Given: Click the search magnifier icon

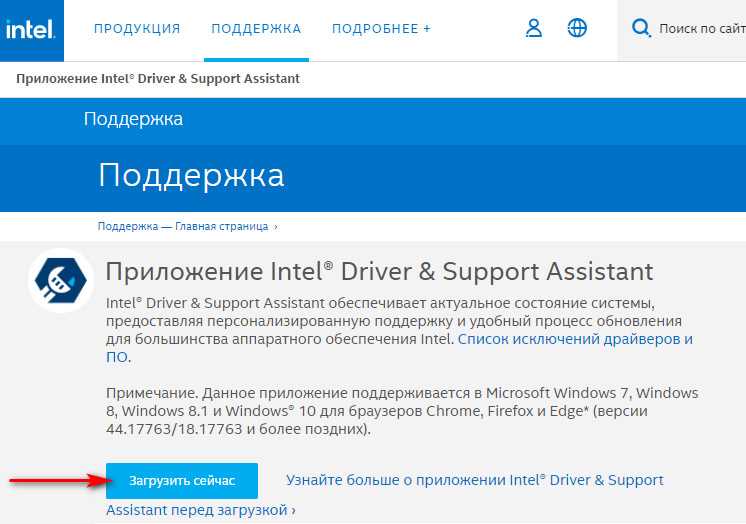Looking at the screenshot, I should (641, 28).
